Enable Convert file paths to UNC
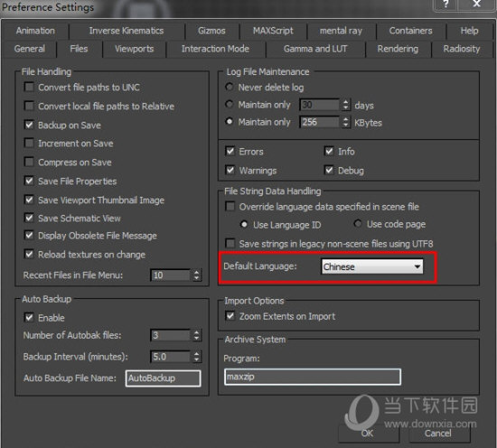The image size is (497, 448). 29,87
